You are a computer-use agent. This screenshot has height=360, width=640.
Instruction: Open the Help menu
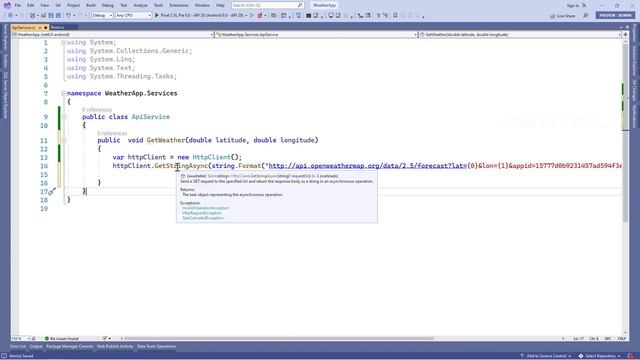220,5
